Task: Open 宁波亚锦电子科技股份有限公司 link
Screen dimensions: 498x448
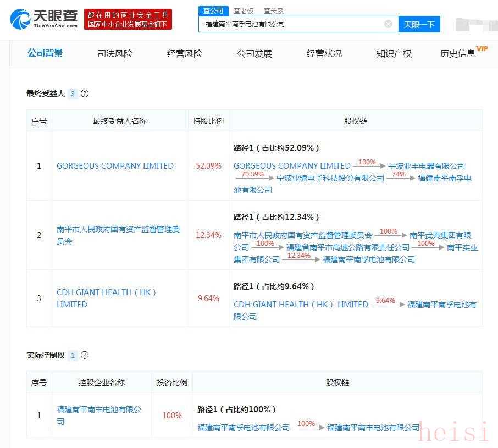Action: (x=330, y=178)
